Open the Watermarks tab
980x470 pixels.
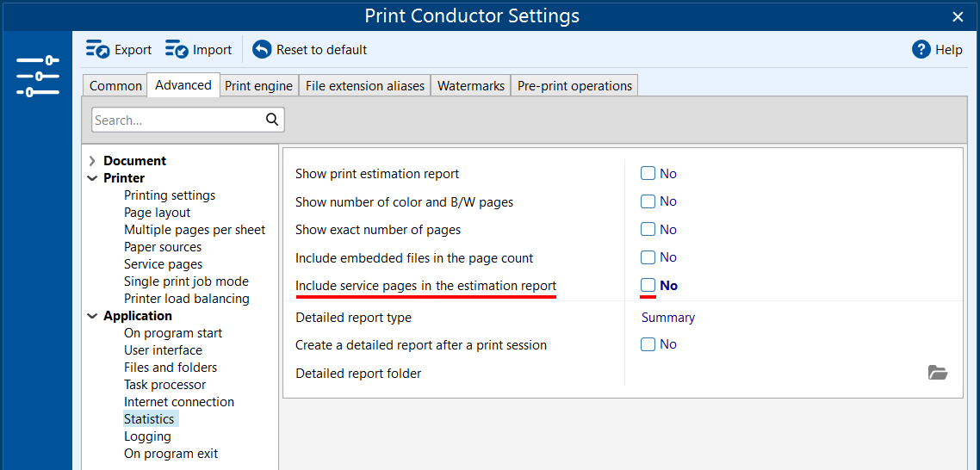471,86
